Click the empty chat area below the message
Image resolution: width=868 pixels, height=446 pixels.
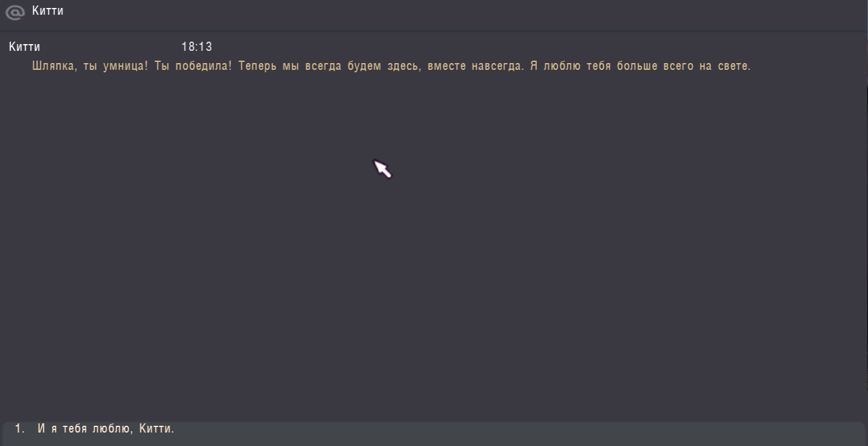[x=428, y=245]
